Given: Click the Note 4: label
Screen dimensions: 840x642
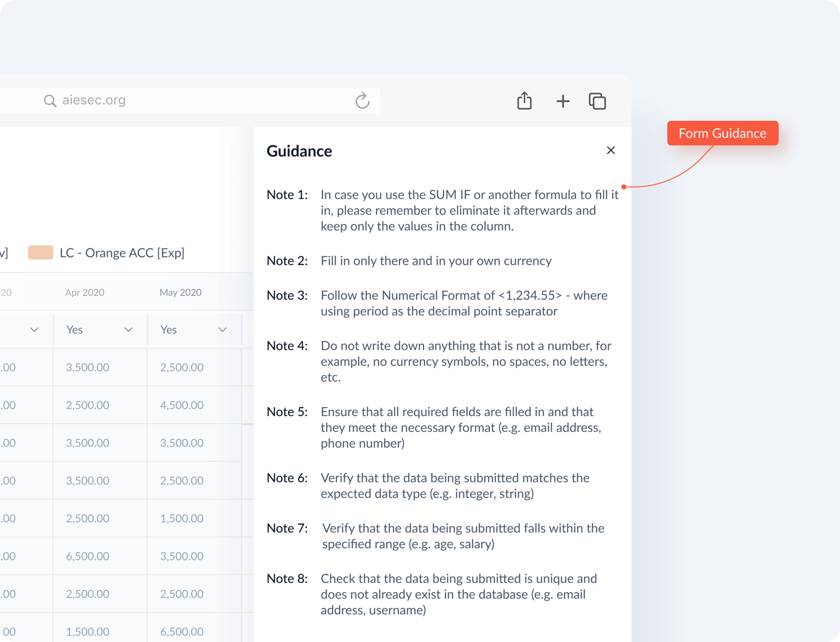Looking at the screenshot, I should coord(287,346).
